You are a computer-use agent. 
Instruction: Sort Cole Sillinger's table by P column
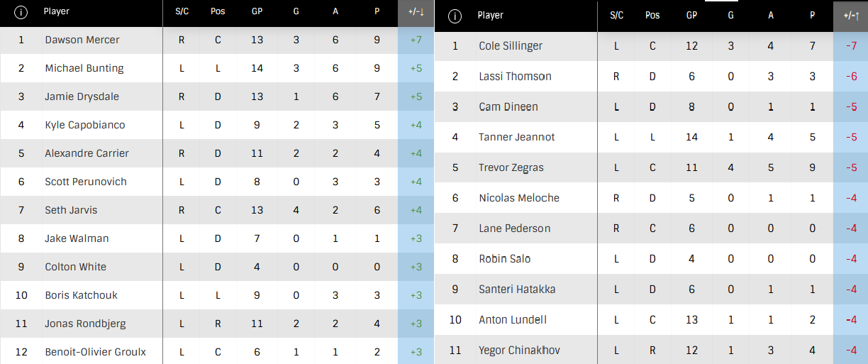pyautogui.click(x=812, y=16)
